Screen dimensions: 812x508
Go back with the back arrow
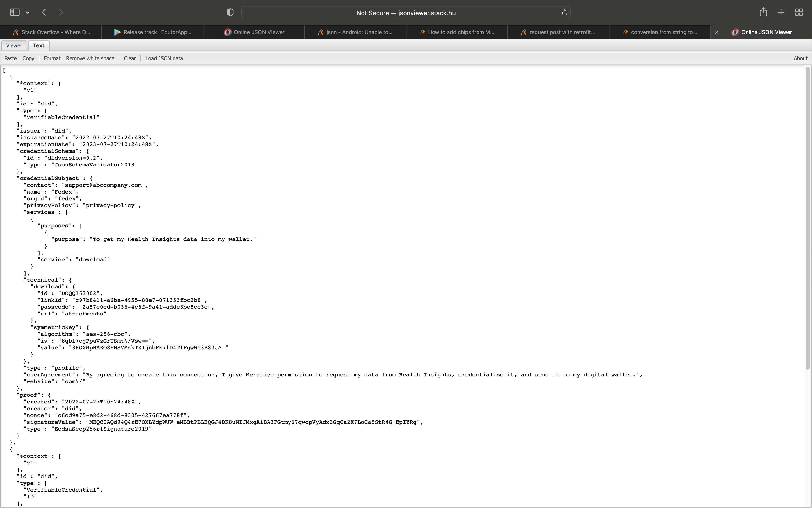pos(44,12)
